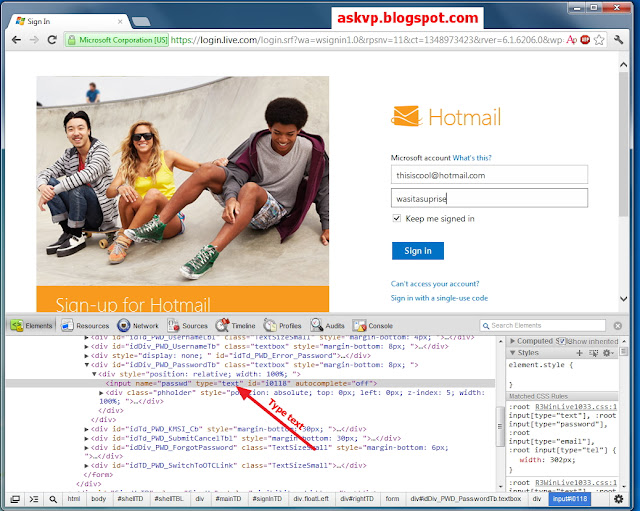Click the password field showing wasitasuprise
Screen dimensions: 640x511
click(489, 198)
